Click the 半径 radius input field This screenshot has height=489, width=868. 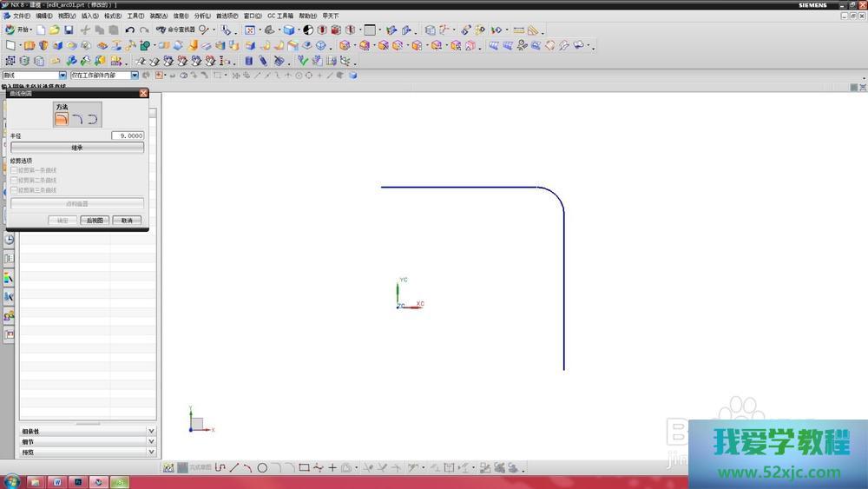point(128,135)
